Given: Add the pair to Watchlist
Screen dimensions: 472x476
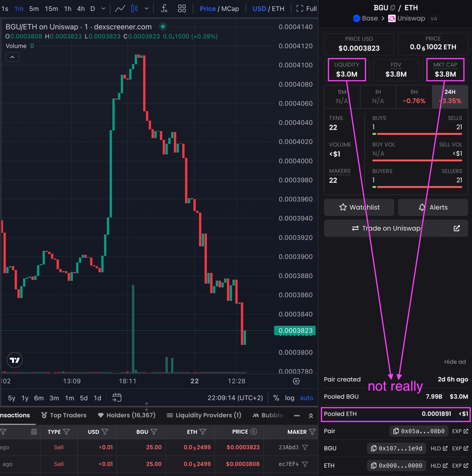Looking at the screenshot, I should coord(359,207).
